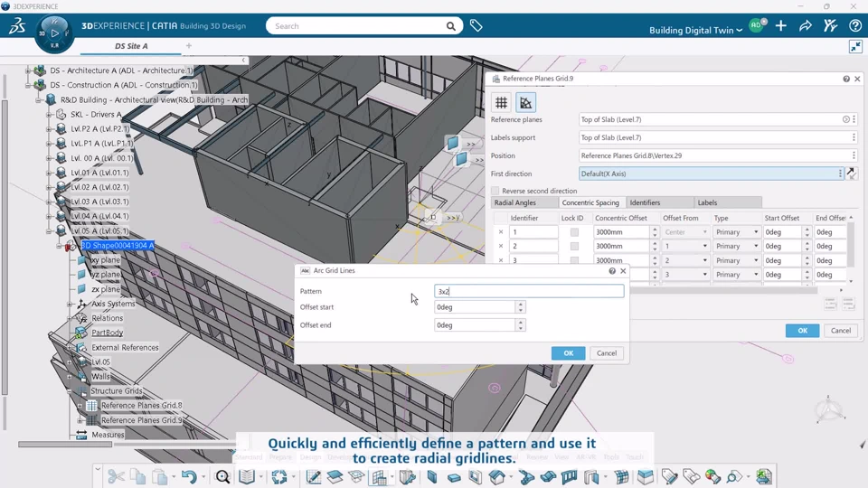Click the Reference Planes Grid toolbar icon

tap(379, 476)
